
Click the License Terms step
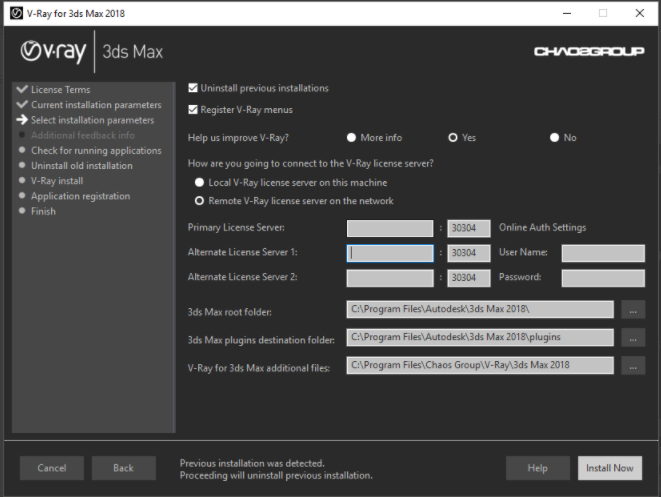[60, 90]
